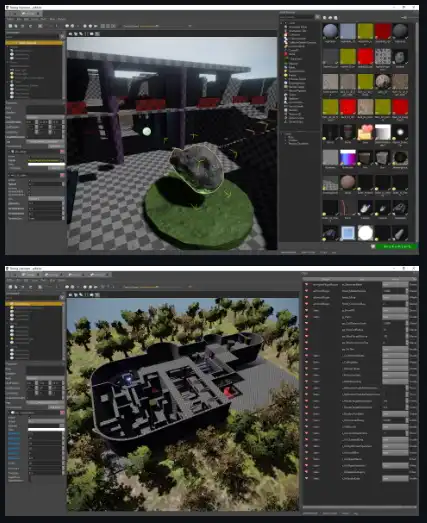
Task: Click the top diamond icon in variables list
Action: (x=306, y=285)
